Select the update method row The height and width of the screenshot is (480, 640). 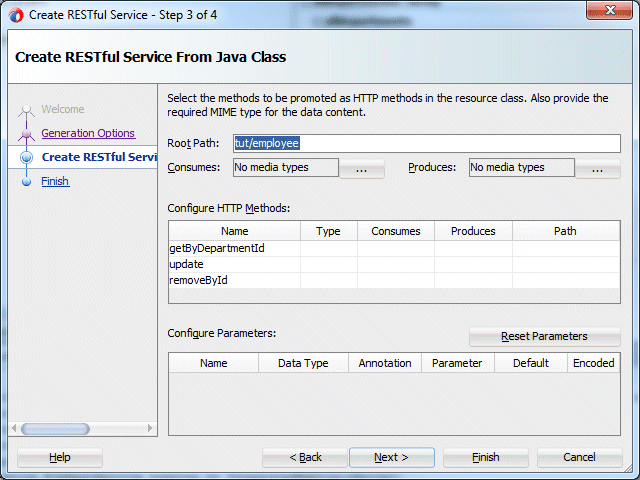(394, 264)
